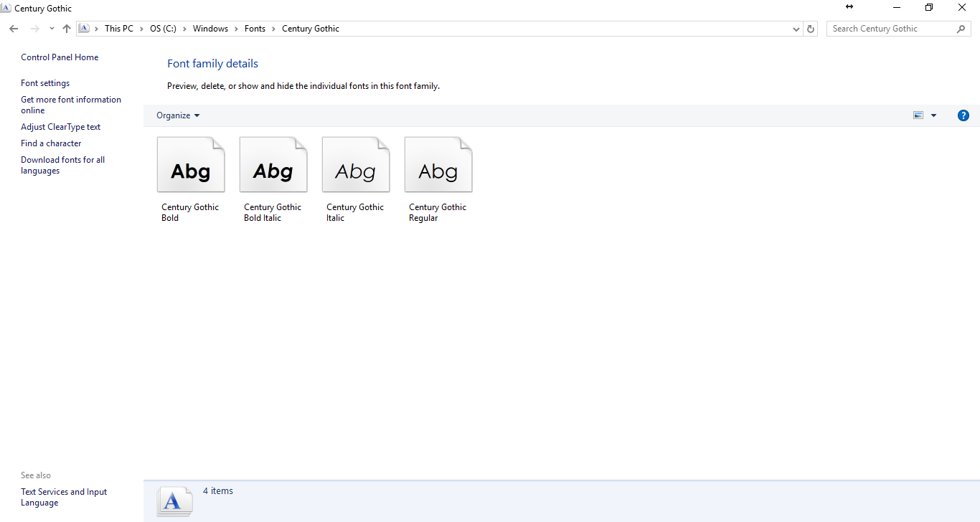Open view options dropdown arrow
Screen dimensions: 980x522
(x=933, y=115)
